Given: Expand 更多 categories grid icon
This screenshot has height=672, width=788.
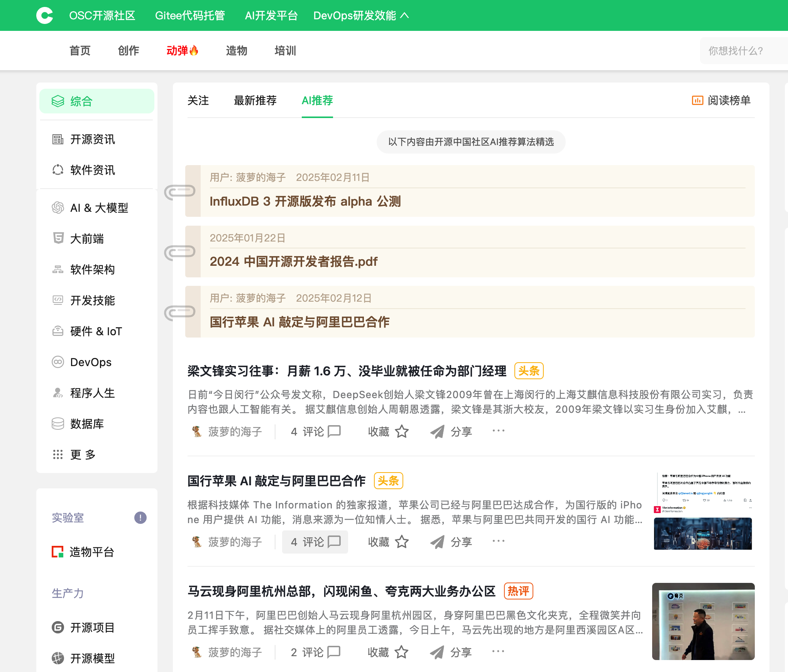Looking at the screenshot, I should point(58,454).
